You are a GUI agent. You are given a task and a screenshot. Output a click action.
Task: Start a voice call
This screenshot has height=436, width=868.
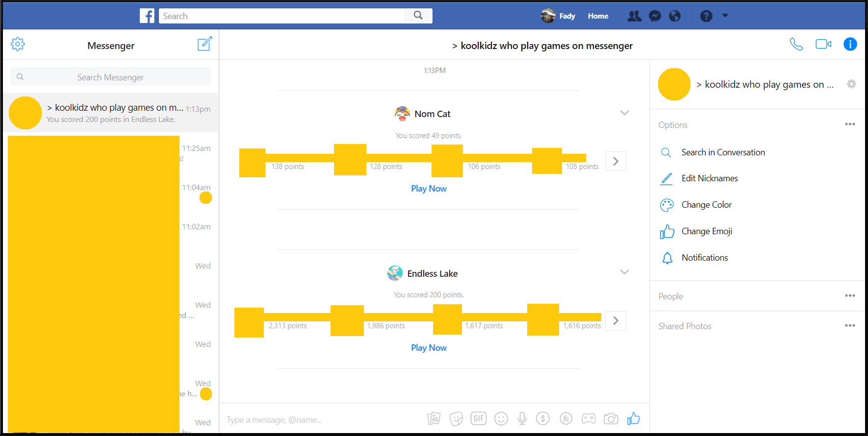(x=796, y=44)
